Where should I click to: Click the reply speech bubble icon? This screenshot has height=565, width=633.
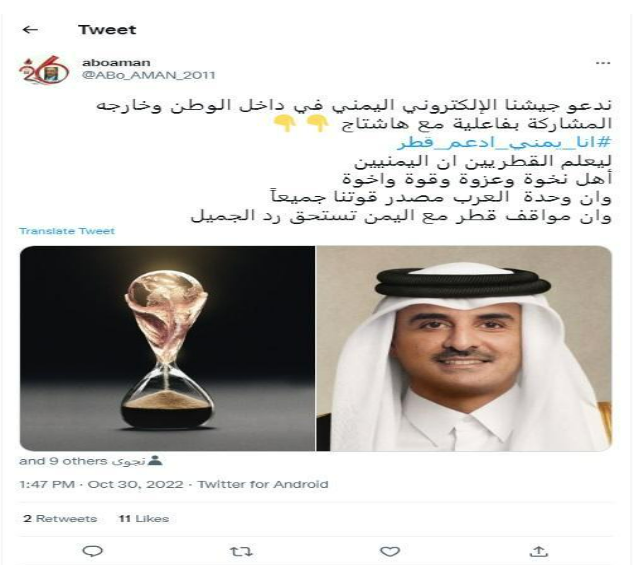[x=92, y=551]
